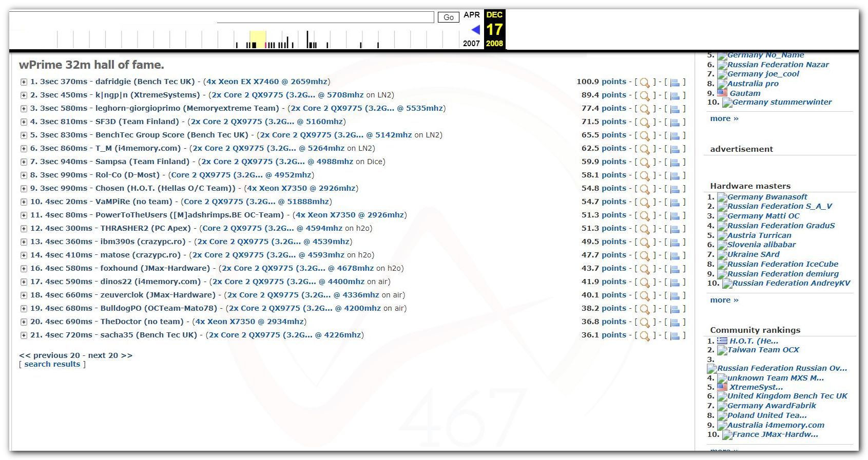
Task: Click magnifier icon for Sampsa entry
Action: coord(645,163)
